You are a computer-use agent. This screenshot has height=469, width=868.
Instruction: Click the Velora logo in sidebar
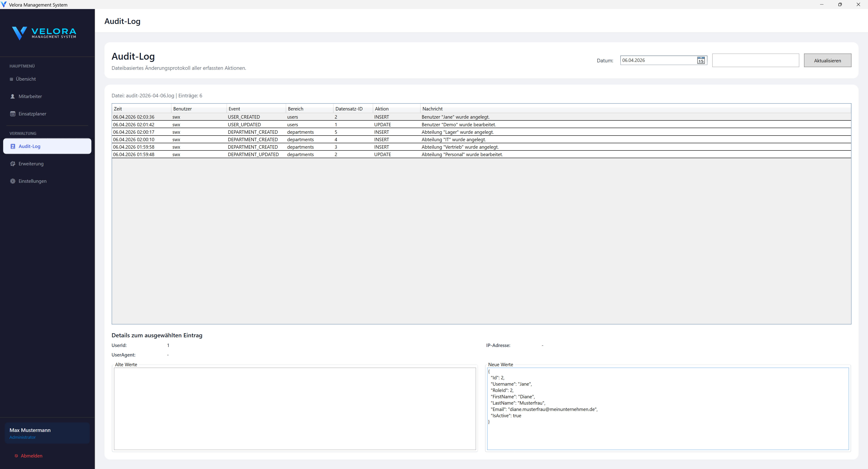tap(44, 33)
